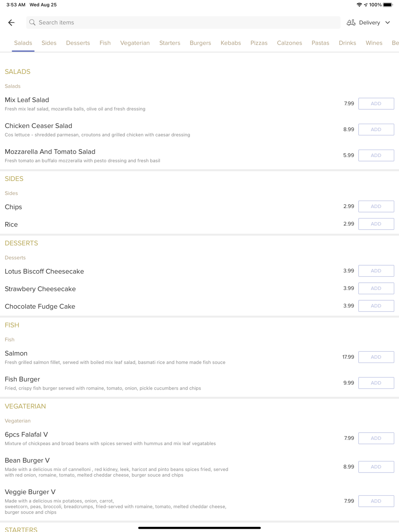This screenshot has height=532, width=399.
Task: Add Chicken Ceaser Salad to basket
Action: pyautogui.click(x=376, y=130)
